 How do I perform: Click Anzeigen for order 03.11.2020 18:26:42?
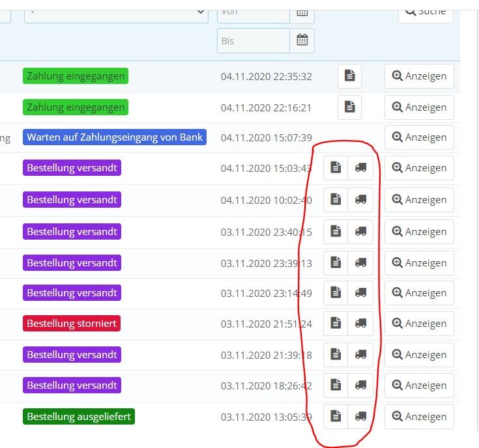[x=419, y=385]
